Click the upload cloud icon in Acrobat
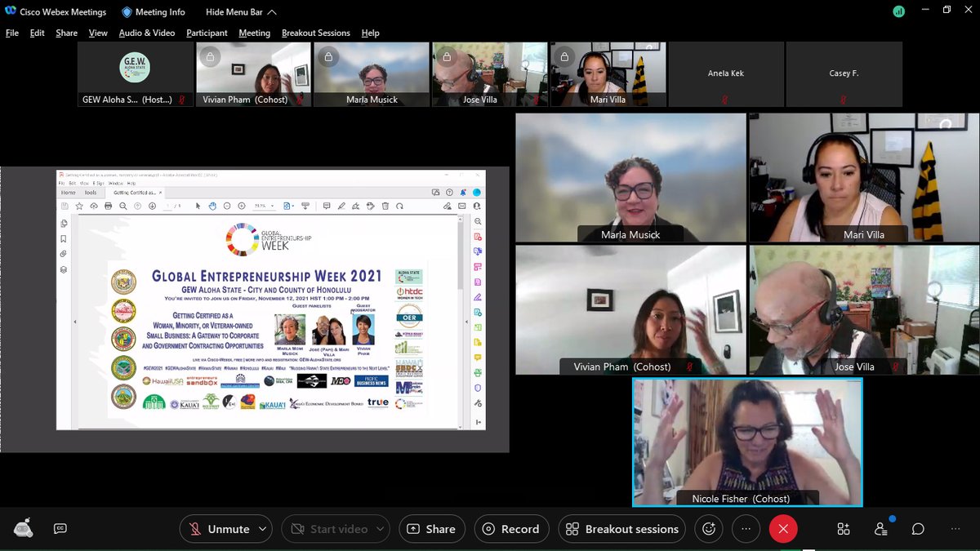 (93, 206)
